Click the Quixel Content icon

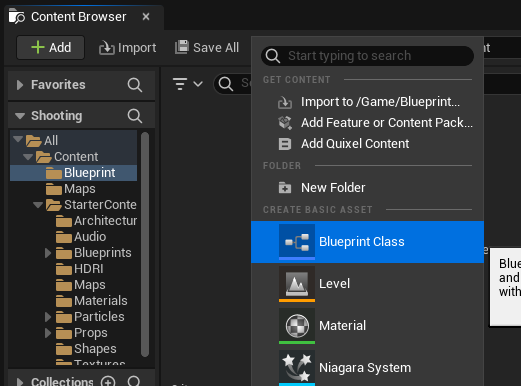point(285,144)
